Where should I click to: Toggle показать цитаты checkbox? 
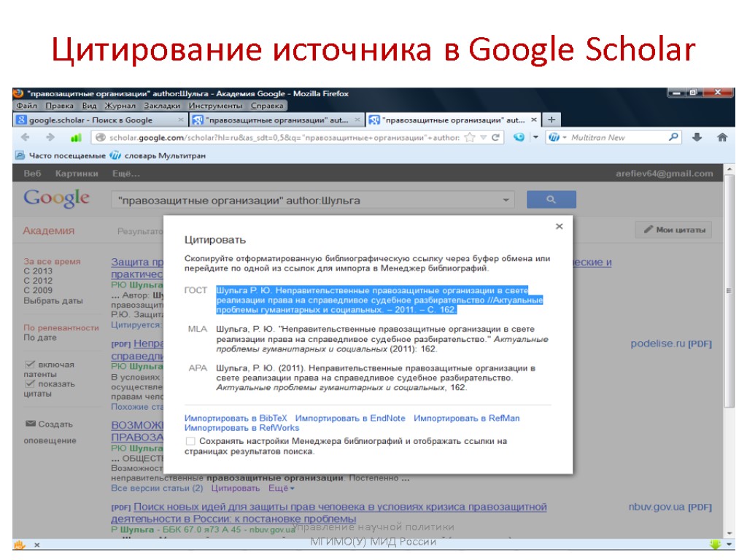(30, 384)
